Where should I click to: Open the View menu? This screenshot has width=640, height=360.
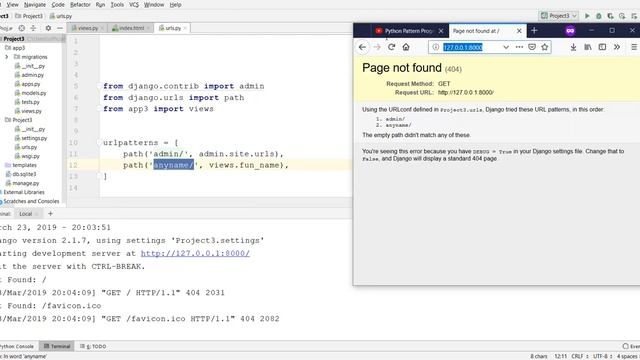coord(13,4)
